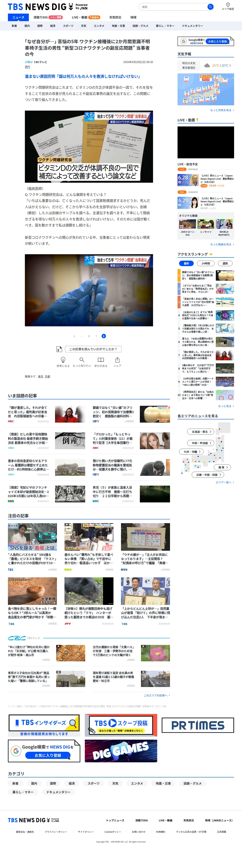Open お問い合わせ footer link
The image size is (242, 868).
tap(139, 832)
